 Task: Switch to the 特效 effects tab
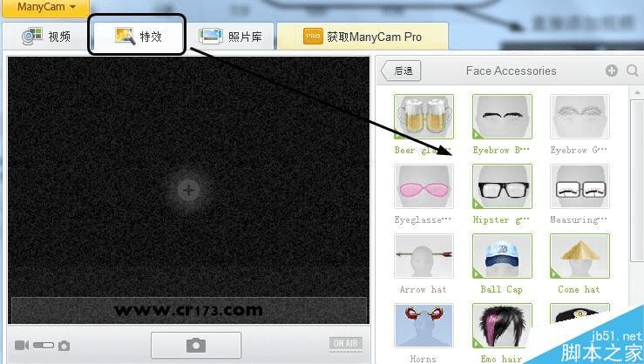tap(137, 36)
